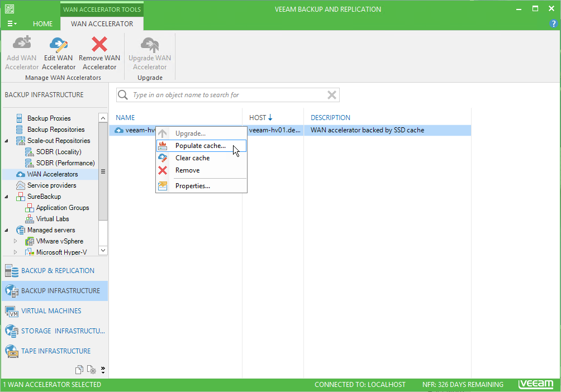Select Backup Proxies in the tree
The image size is (561, 392).
click(49, 118)
